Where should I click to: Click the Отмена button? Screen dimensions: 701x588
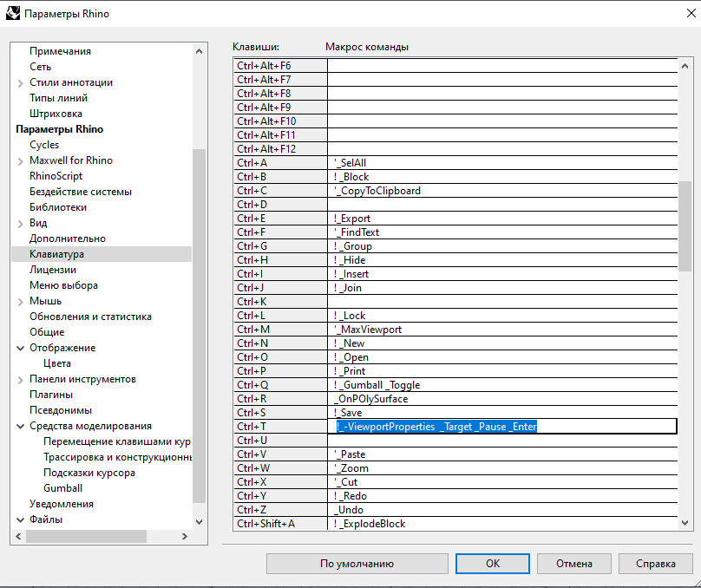coord(573,563)
